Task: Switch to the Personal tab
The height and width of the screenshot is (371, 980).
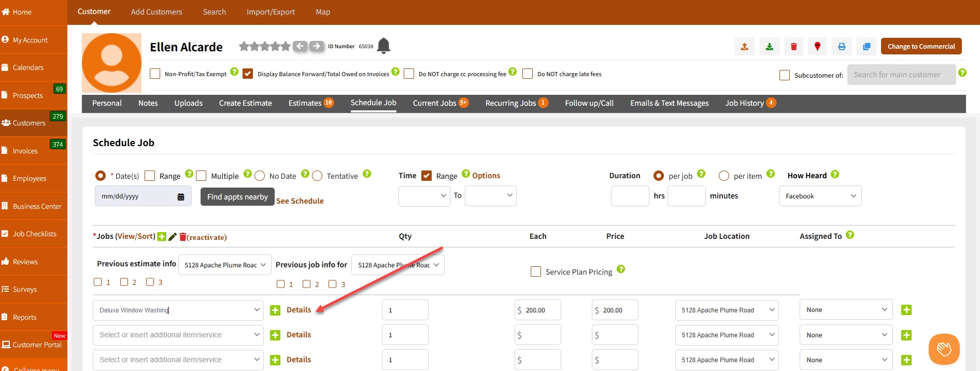Action: tap(107, 103)
